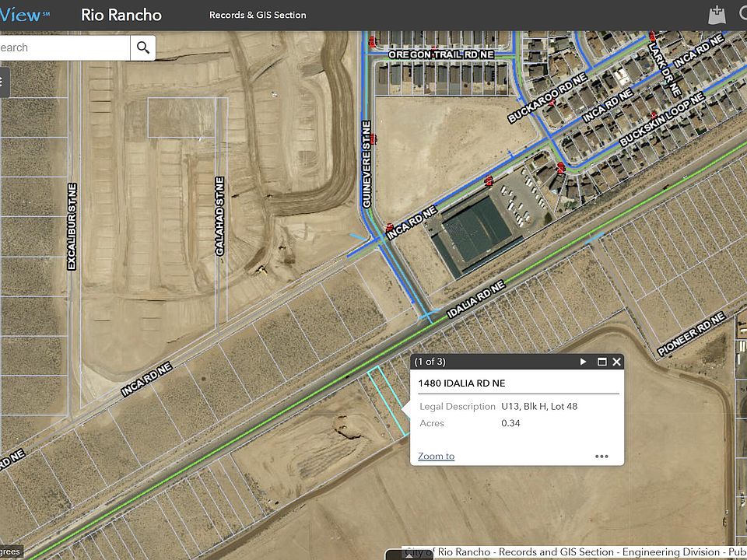
Task: Click the OREGON TRAIL RD NE label
Action: pos(441,54)
